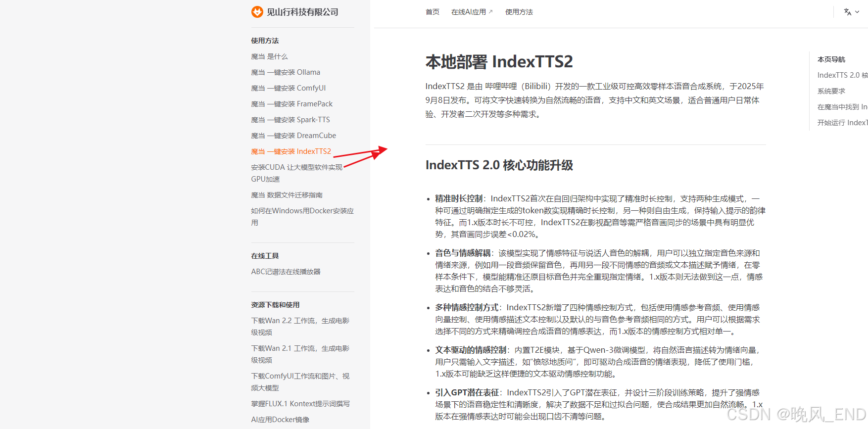Open 下载Wan 2.2 工作流 link
The image size is (868, 429).
point(300,327)
